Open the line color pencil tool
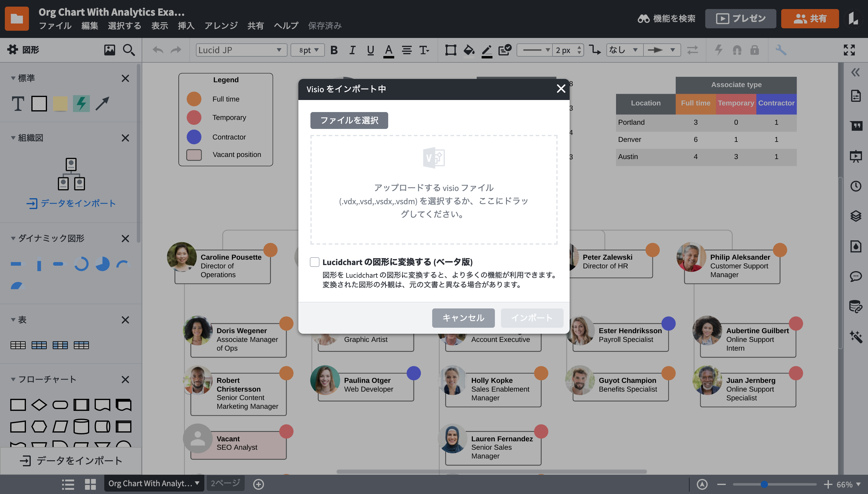The height and width of the screenshot is (494, 868). coord(487,51)
